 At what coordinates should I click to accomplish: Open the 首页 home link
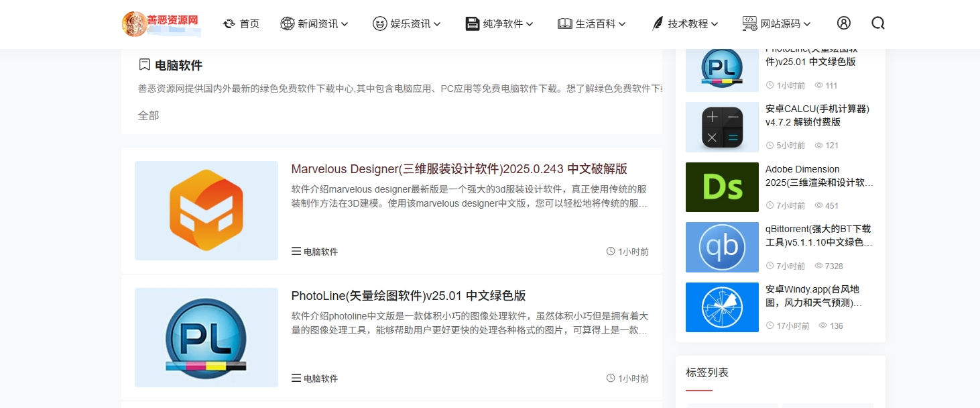[241, 24]
